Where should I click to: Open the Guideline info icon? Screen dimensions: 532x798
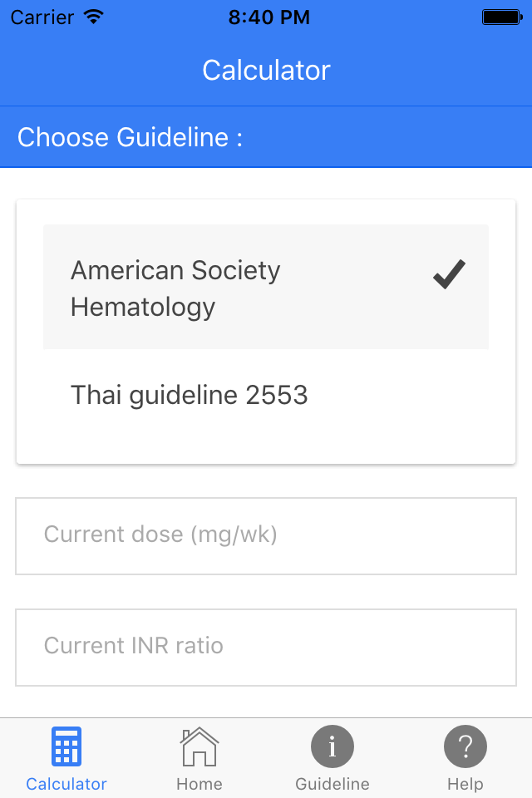point(332,746)
